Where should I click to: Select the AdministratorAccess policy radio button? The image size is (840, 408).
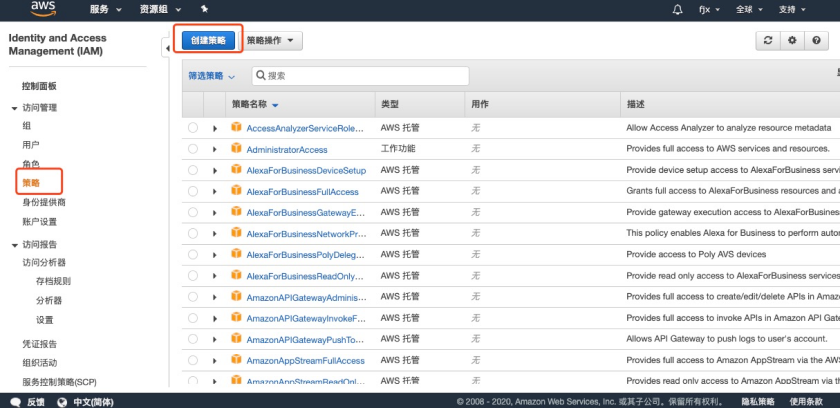[193, 149]
